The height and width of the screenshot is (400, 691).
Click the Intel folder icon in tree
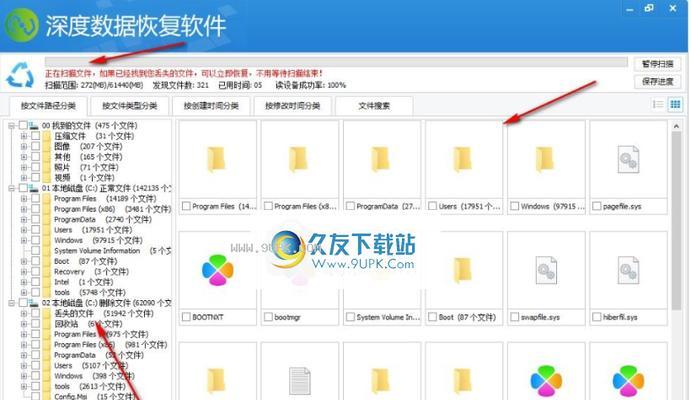click(x=47, y=282)
